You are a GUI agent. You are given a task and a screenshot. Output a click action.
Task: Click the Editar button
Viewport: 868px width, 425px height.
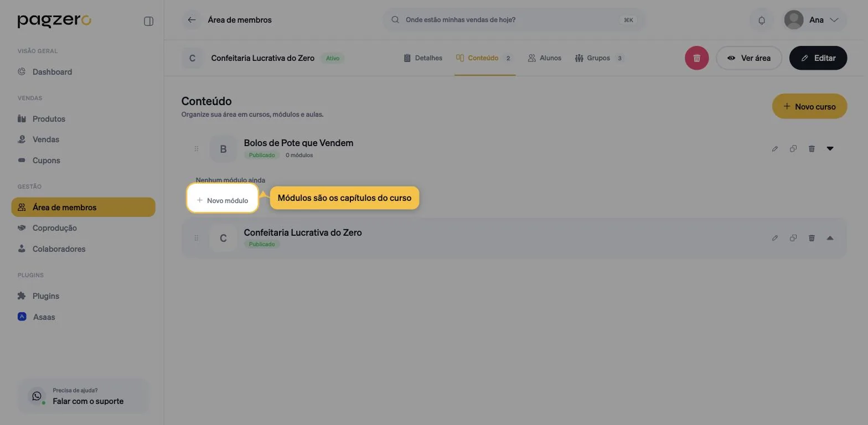coord(818,58)
